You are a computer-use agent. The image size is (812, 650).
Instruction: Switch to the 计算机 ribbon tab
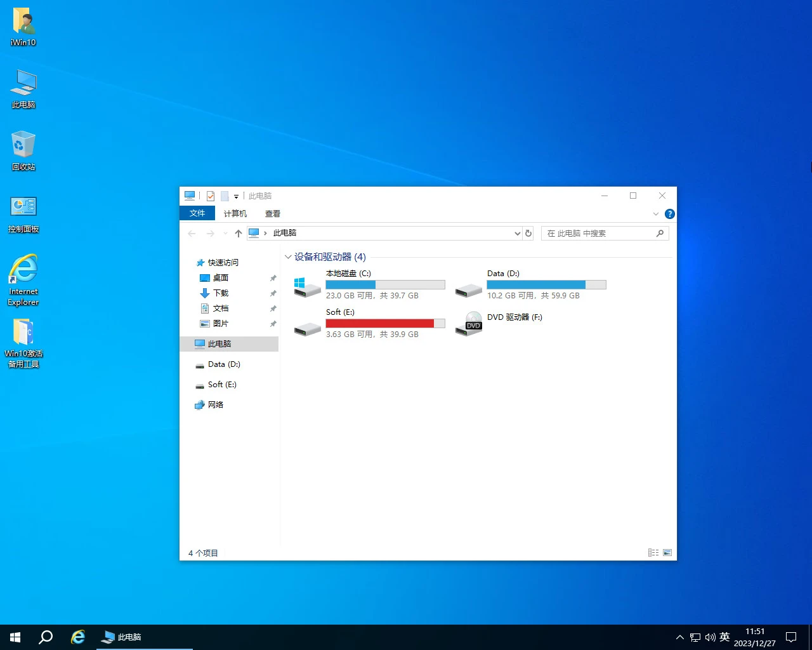[235, 213]
